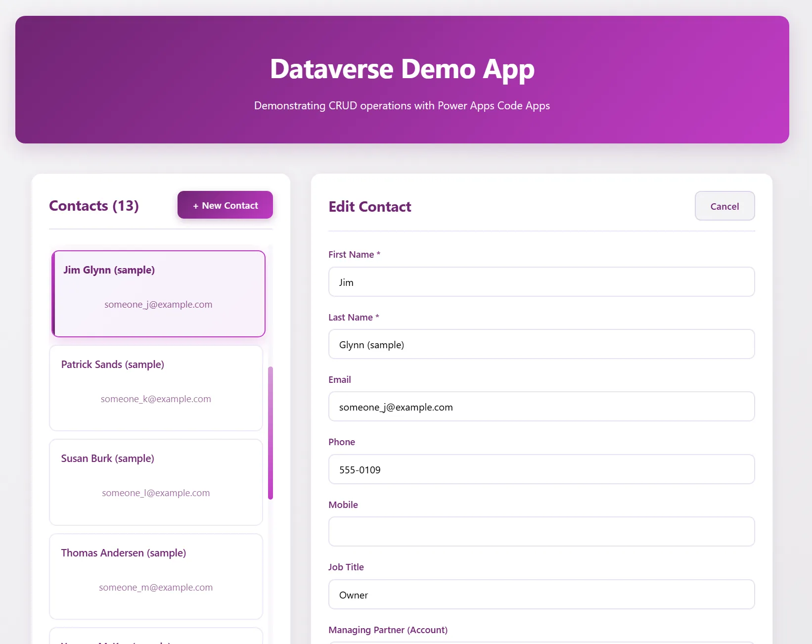Focus the First Name input field
The width and height of the screenshot is (812, 644).
coord(541,282)
